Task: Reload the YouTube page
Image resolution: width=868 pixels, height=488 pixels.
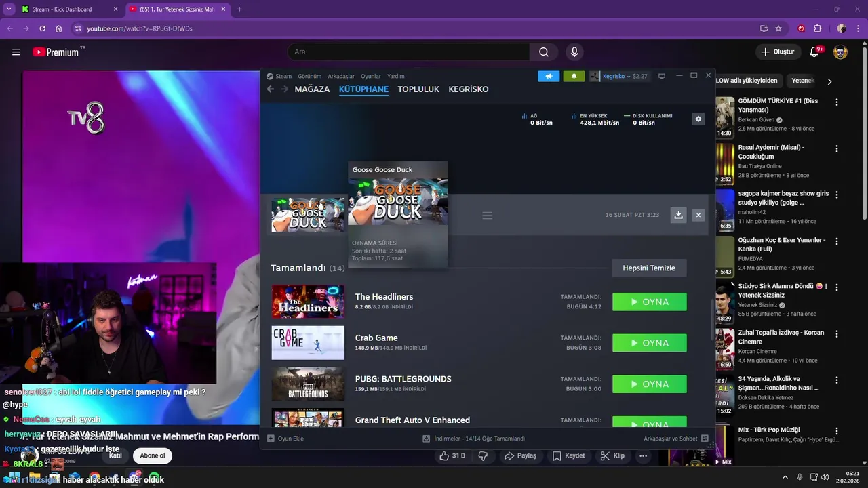Action: coord(42,28)
